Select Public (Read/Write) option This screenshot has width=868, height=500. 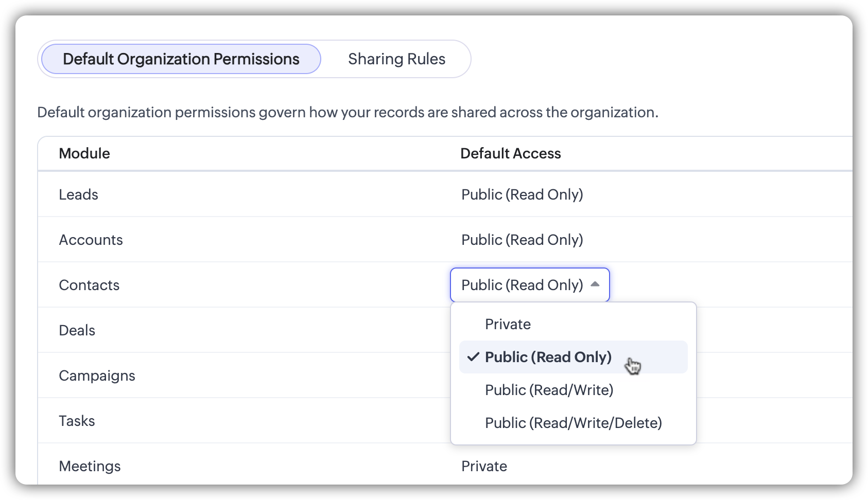coord(549,390)
